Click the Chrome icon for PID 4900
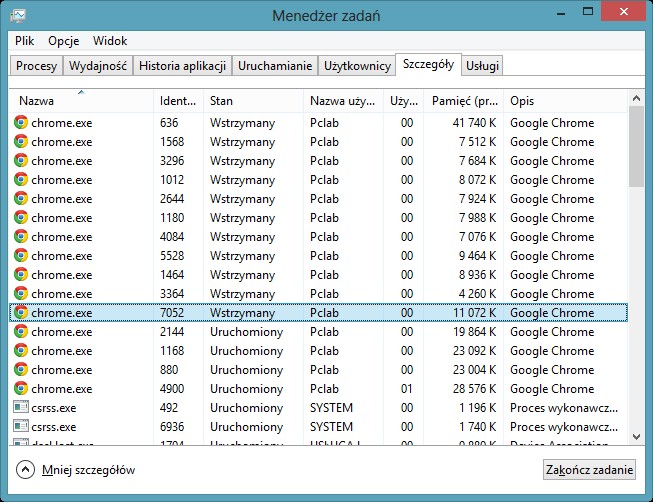 [x=21, y=389]
